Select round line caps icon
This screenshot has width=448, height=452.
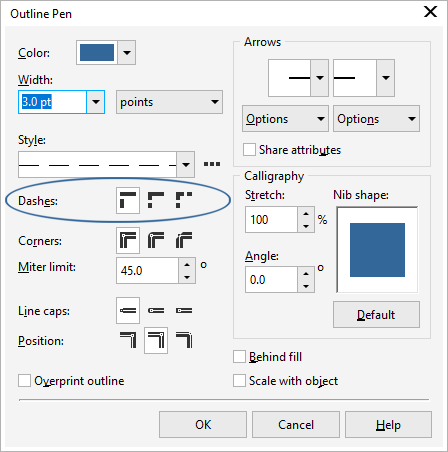point(156,311)
